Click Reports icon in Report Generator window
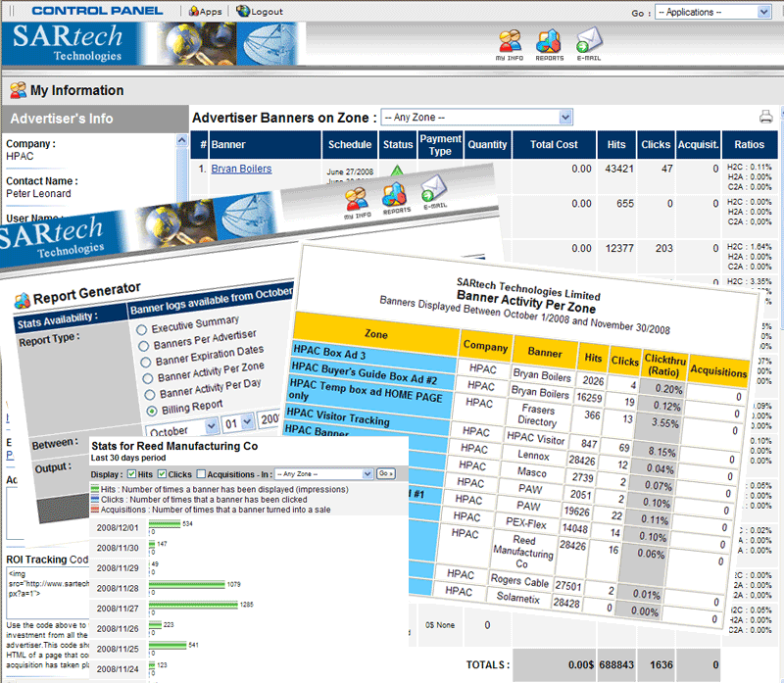The width and height of the screenshot is (784, 683). tap(396, 198)
